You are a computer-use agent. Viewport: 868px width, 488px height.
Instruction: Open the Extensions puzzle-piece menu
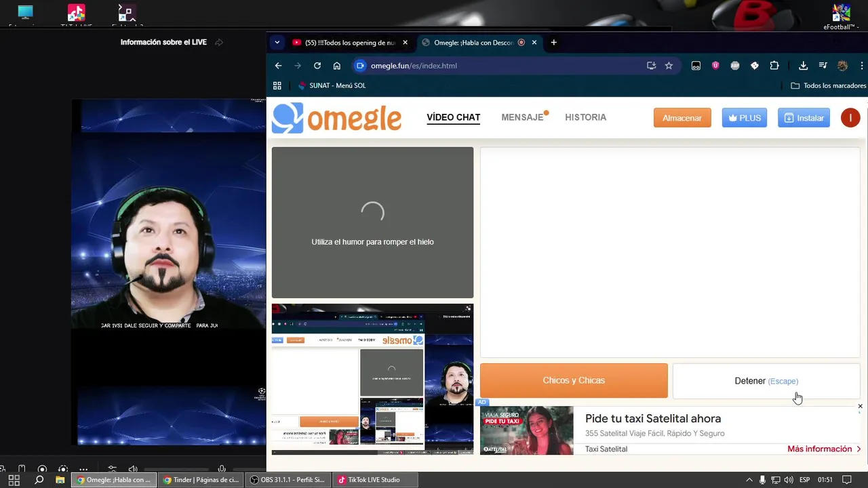click(x=774, y=66)
